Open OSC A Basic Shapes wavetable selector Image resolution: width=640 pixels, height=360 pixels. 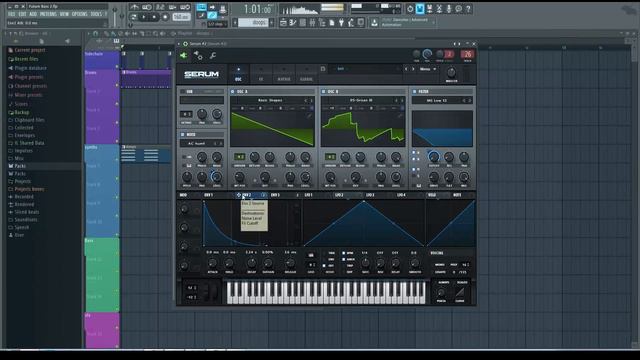[269, 100]
